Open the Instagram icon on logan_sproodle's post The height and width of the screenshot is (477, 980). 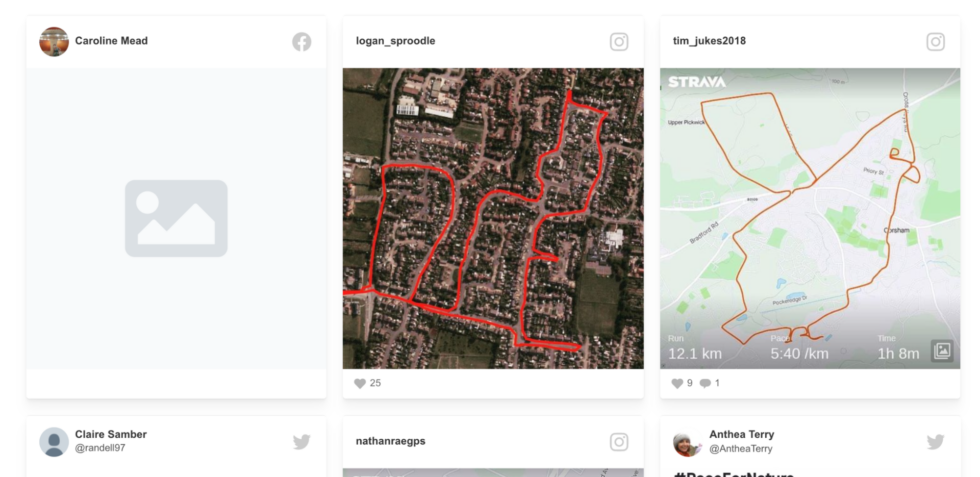click(x=619, y=42)
